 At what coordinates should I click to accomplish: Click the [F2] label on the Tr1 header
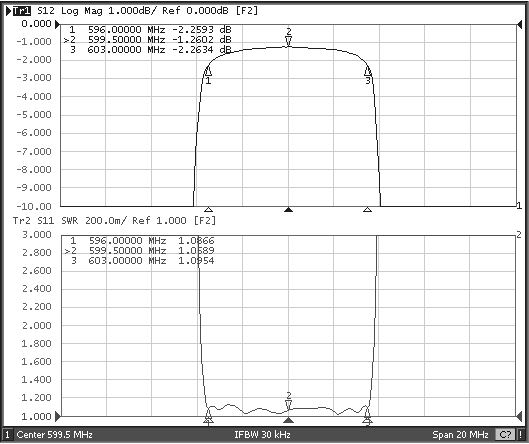pyautogui.click(x=247, y=11)
